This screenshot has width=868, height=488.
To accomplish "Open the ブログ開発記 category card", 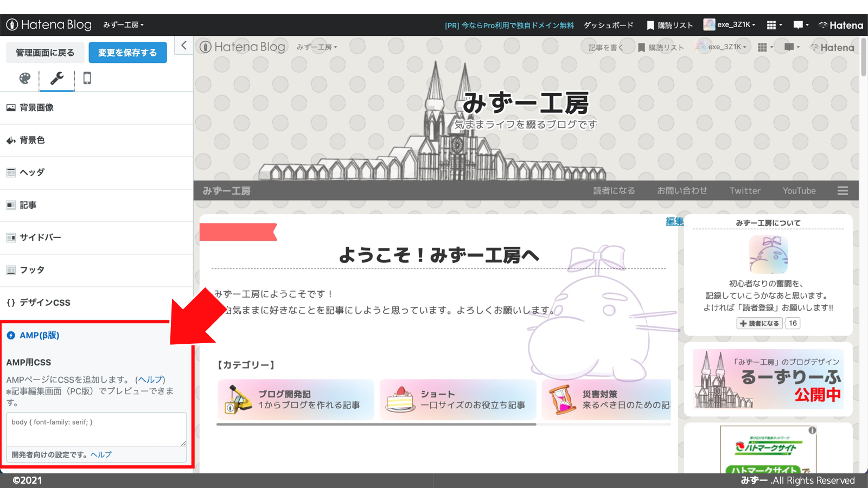I will (x=296, y=400).
